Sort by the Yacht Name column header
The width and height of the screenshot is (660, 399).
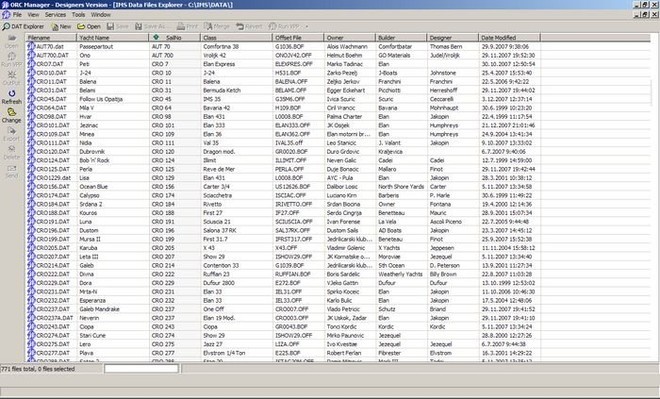113,37
